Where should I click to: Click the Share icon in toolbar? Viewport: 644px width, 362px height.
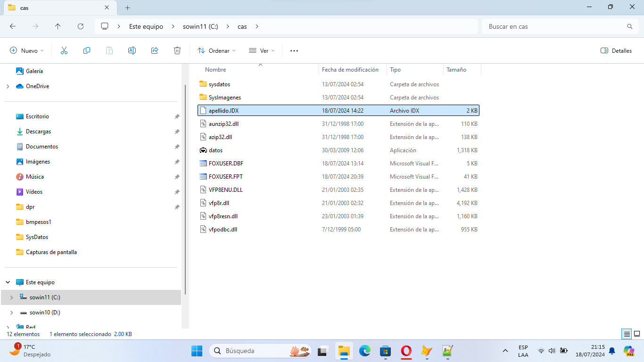(155, 50)
